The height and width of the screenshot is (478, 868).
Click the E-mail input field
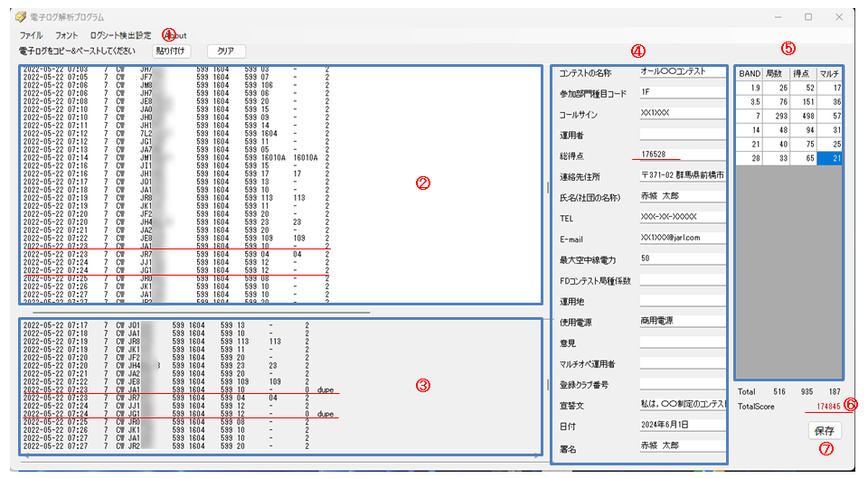pos(682,238)
